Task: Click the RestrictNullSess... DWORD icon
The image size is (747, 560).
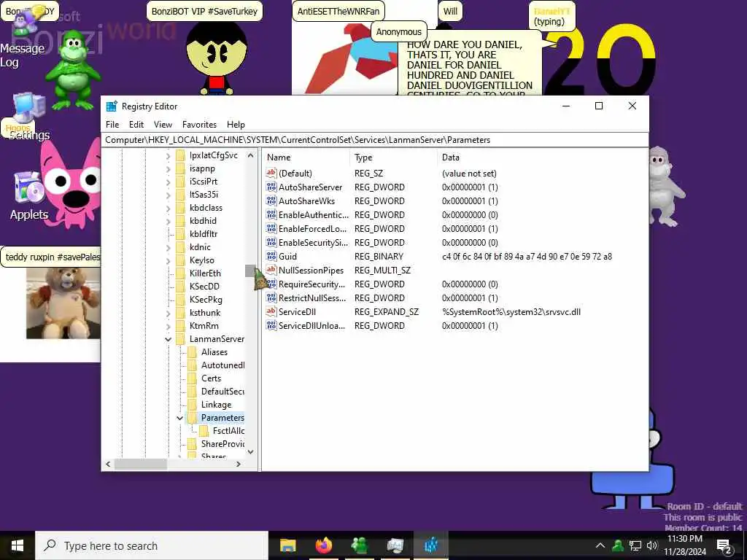Action: (x=271, y=298)
